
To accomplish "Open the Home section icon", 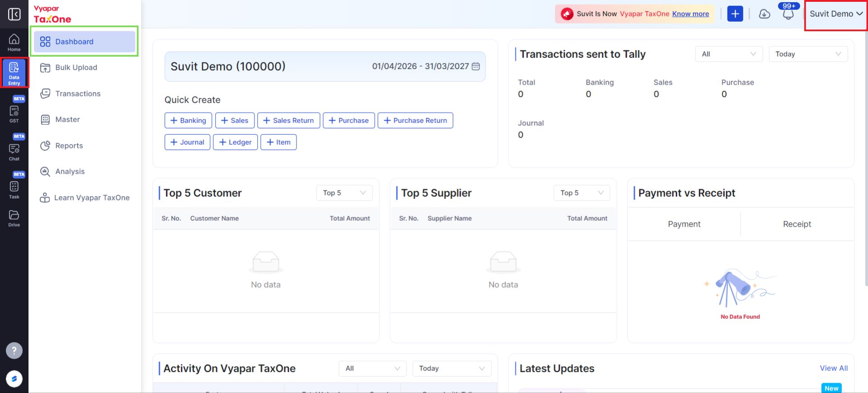I will (14, 43).
